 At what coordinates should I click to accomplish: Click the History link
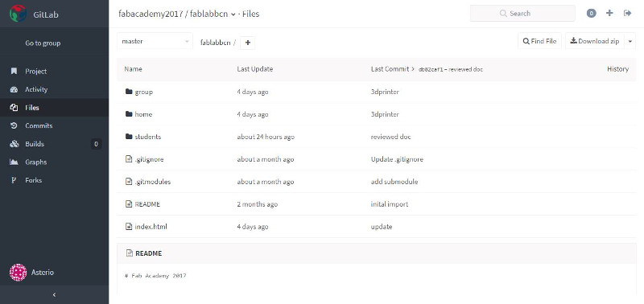point(617,69)
